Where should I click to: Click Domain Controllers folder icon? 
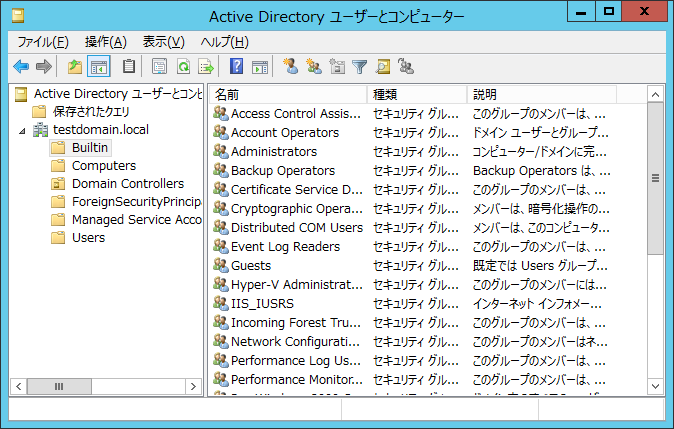(x=58, y=184)
